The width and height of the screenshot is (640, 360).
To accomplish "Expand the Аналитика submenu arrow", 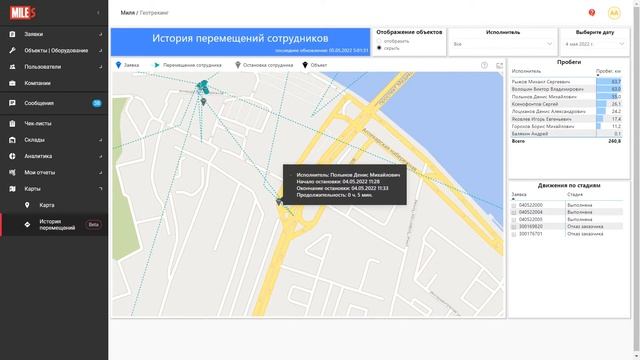I will pos(100,156).
